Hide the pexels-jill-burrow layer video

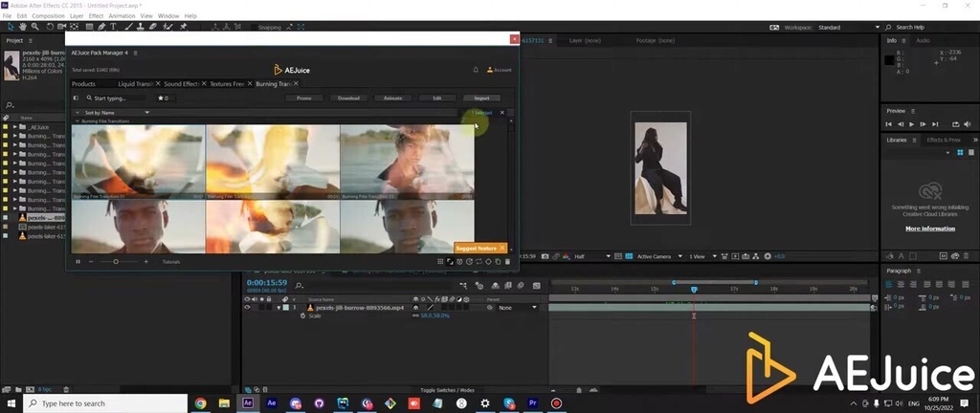[x=247, y=308]
